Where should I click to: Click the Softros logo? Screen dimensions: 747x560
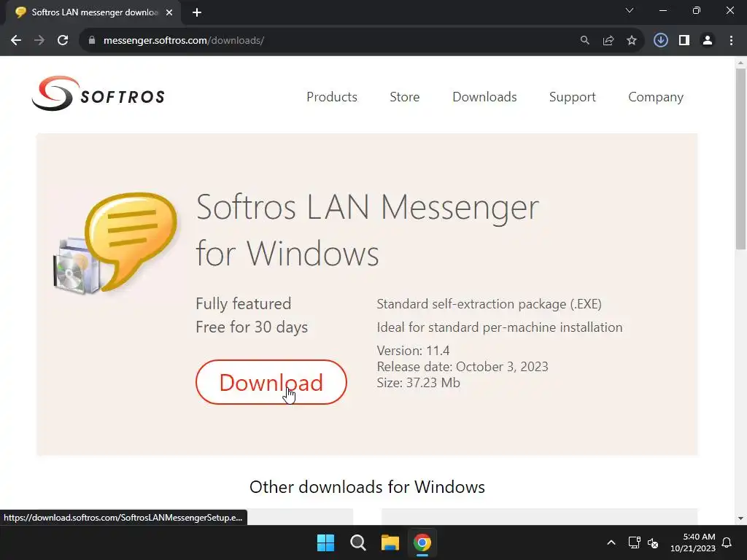tap(98, 94)
